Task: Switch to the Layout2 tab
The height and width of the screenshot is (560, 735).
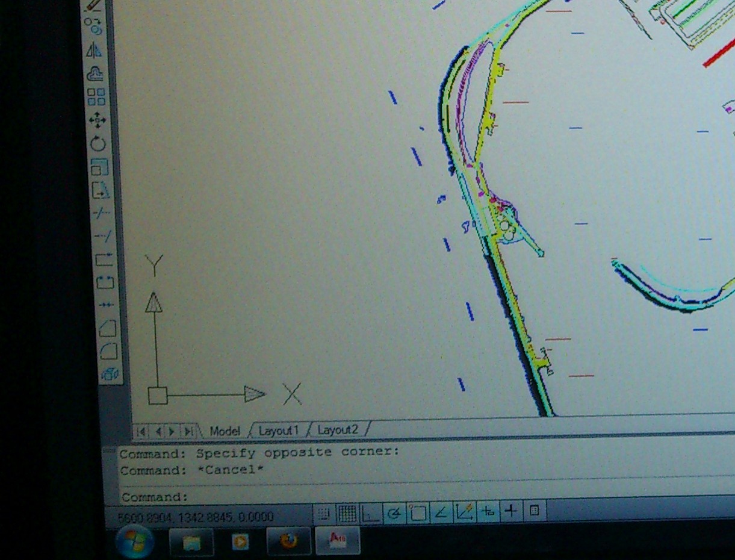Action: coord(338,430)
